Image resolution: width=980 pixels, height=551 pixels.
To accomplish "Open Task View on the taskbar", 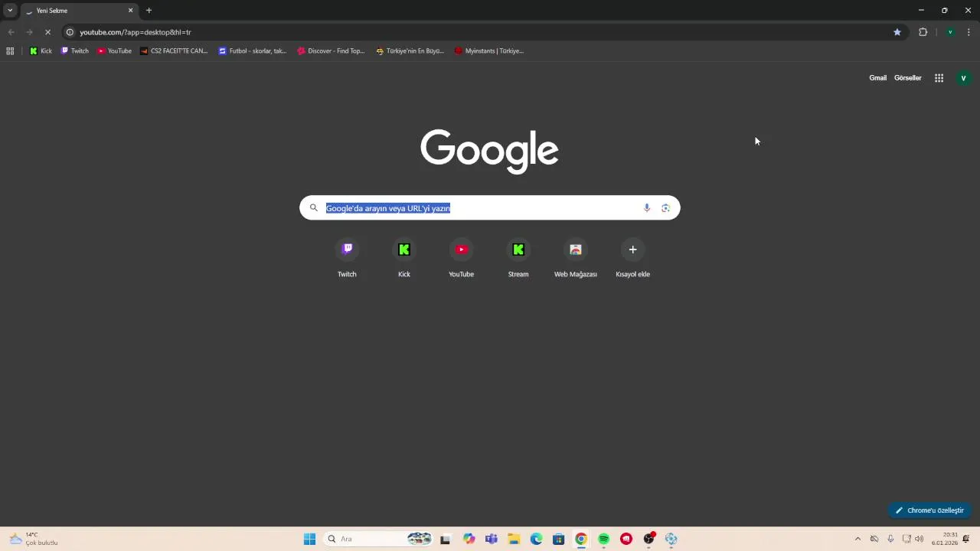I will (x=445, y=539).
